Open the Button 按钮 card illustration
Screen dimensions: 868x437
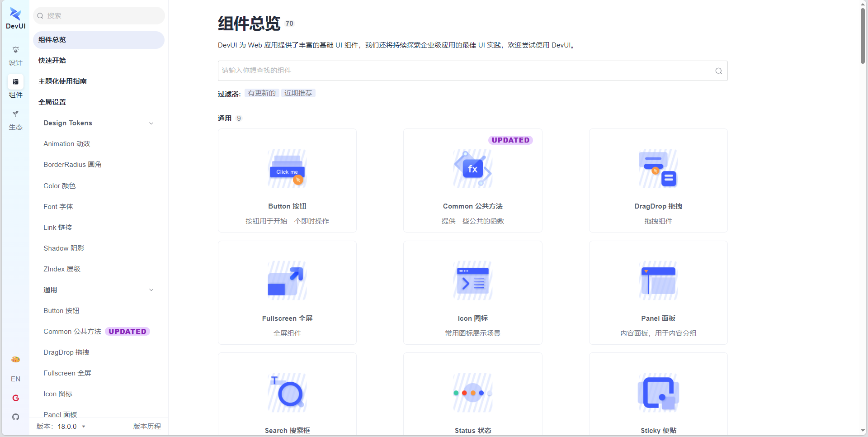pos(287,169)
